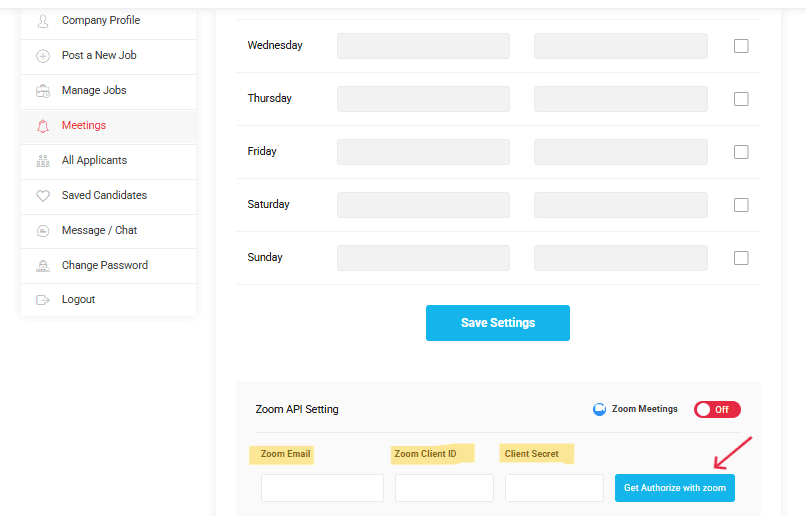806x516 pixels.
Task: Check the Thursday checkbox
Action: [x=741, y=99]
